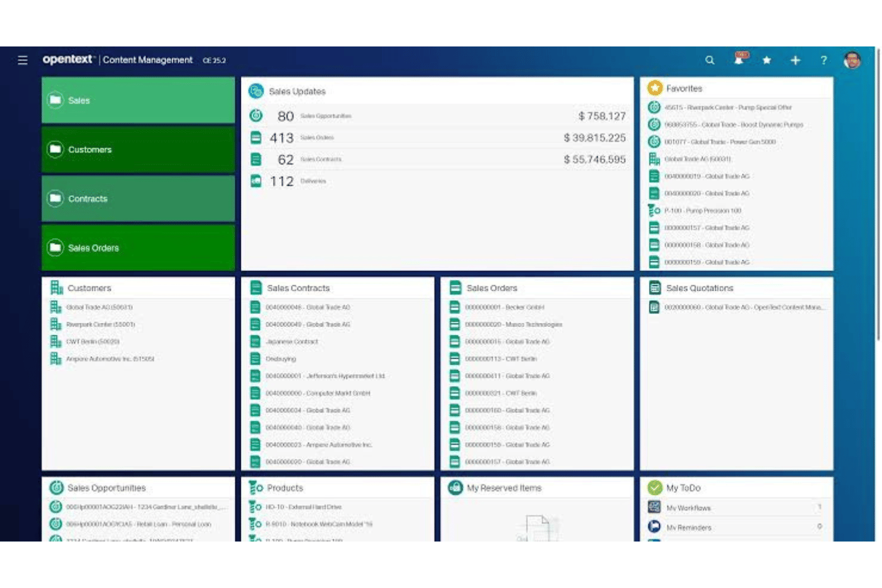Image resolution: width=882 pixels, height=588 pixels.
Task: Click the $ 55,746,595 amount
Action: 595,160
